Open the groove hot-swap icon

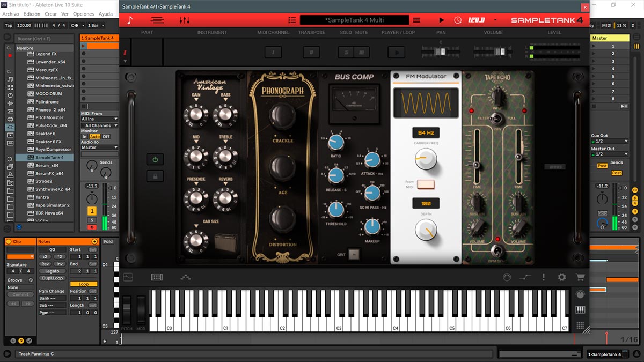pos(31,280)
